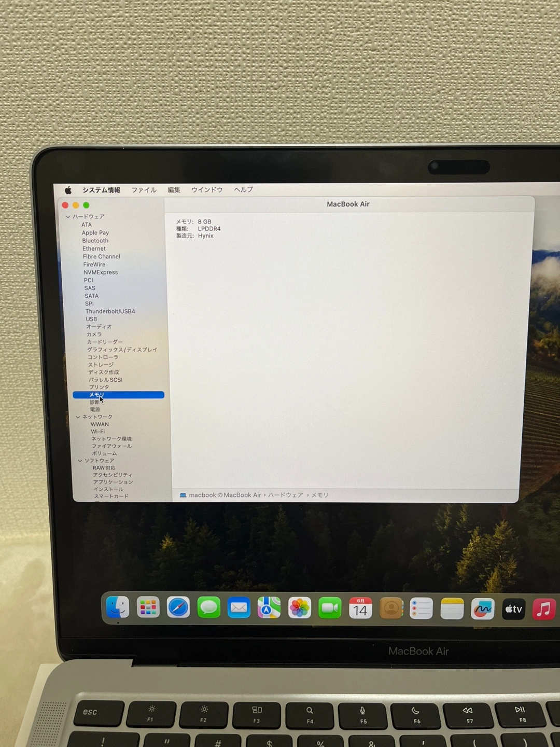Select RAW対応 in the sidebar
This screenshot has height=747, width=560.
(x=104, y=468)
